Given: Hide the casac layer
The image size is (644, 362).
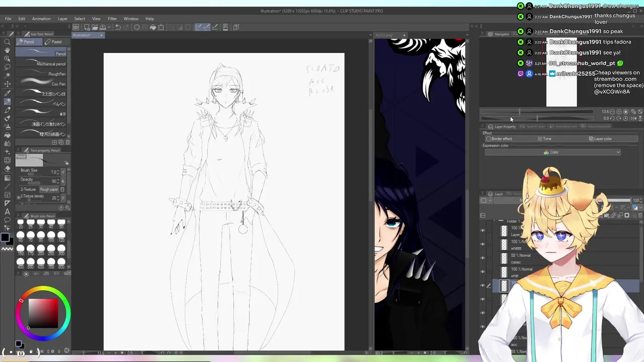Looking at the screenshot, I should [483, 258].
